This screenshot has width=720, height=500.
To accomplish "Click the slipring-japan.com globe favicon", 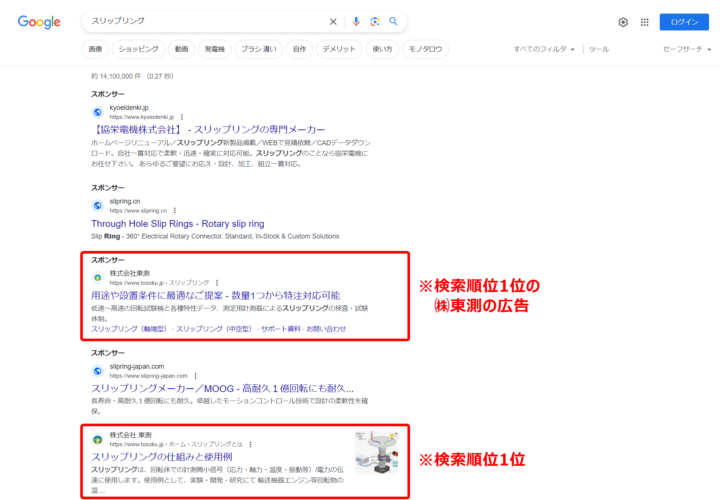I will pos(97,371).
